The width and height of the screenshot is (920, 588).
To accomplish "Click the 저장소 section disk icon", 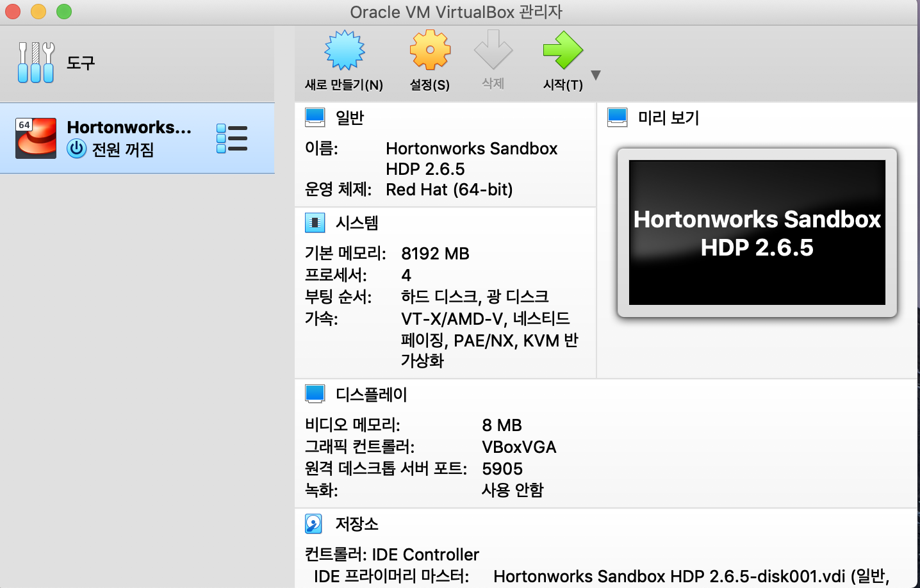I will pyautogui.click(x=314, y=523).
